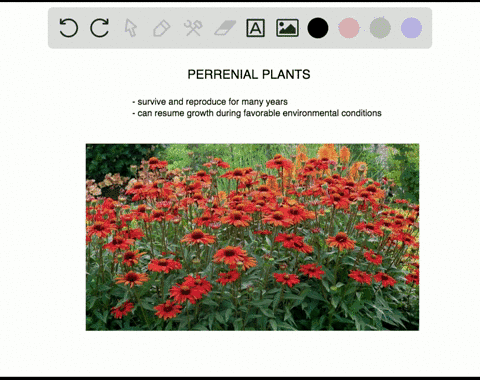Screen dimensions: 480x380
Task: Click the Undo arrow icon
Action: point(69,28)
